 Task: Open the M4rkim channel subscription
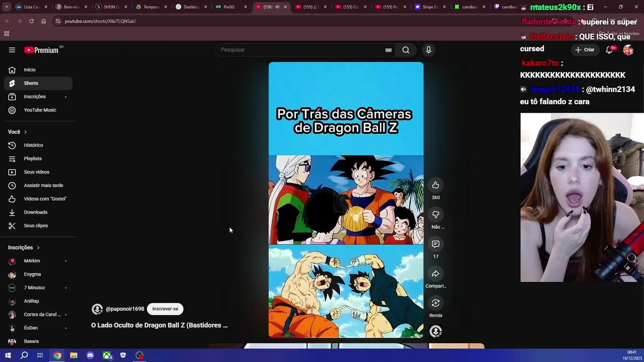38,261
